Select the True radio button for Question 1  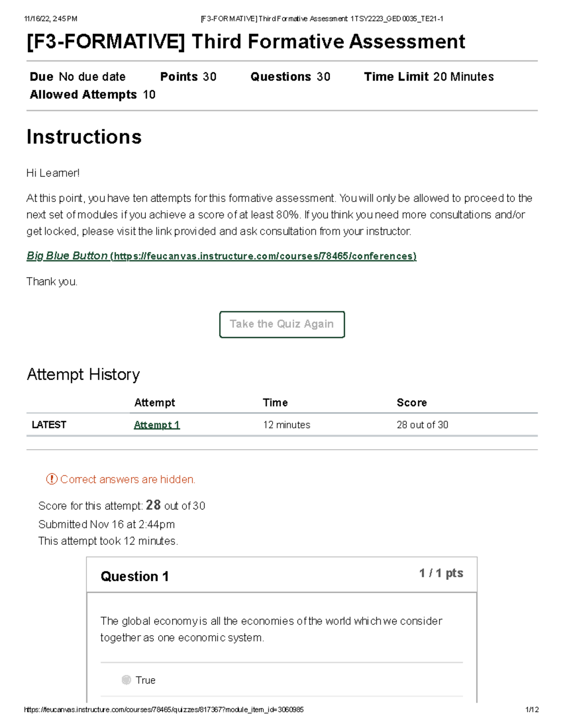point(126,680)
